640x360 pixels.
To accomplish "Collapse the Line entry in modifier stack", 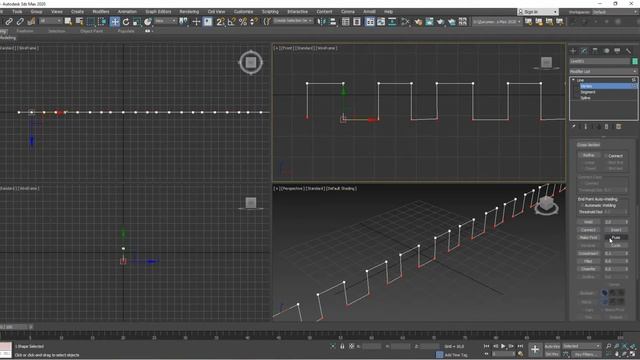I will tap(573, 80).
